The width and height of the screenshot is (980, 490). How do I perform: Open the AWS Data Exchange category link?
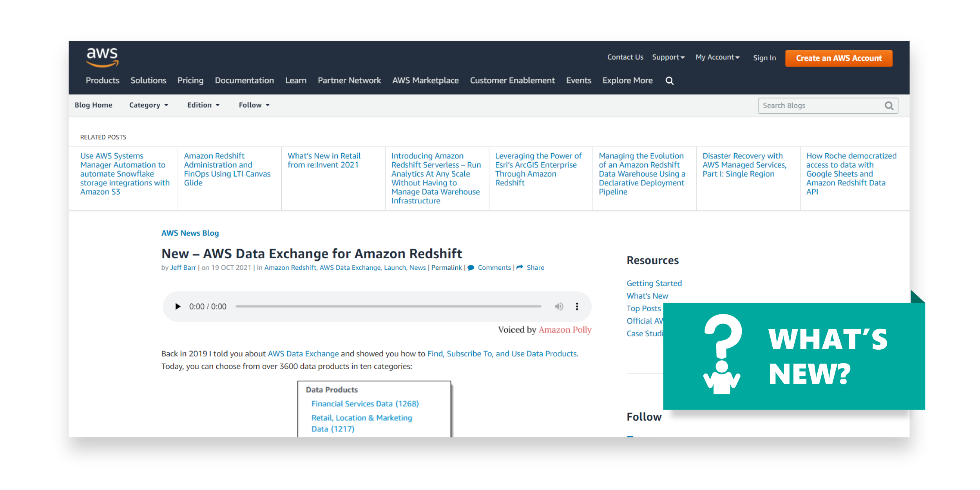[350, 268]
